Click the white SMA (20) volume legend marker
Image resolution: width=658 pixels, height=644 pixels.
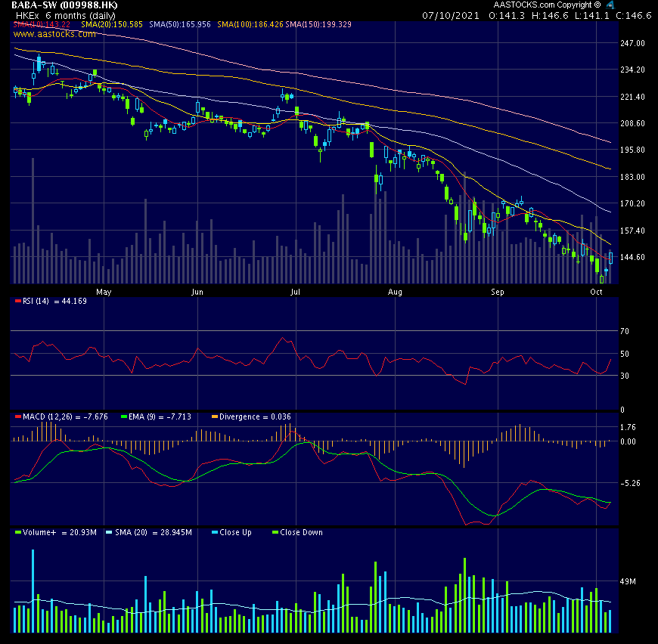point(109,532)
